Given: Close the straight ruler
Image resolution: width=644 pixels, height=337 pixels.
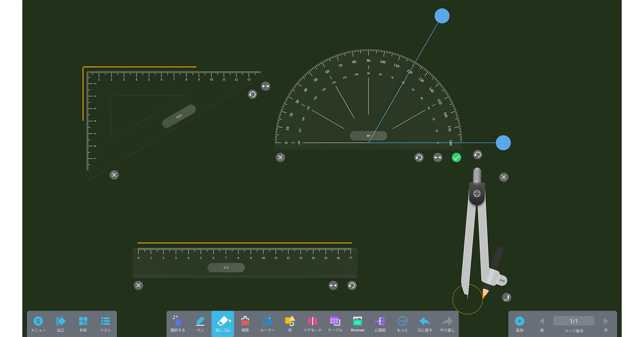Looking at the screenshot, I should pos(139,285).
